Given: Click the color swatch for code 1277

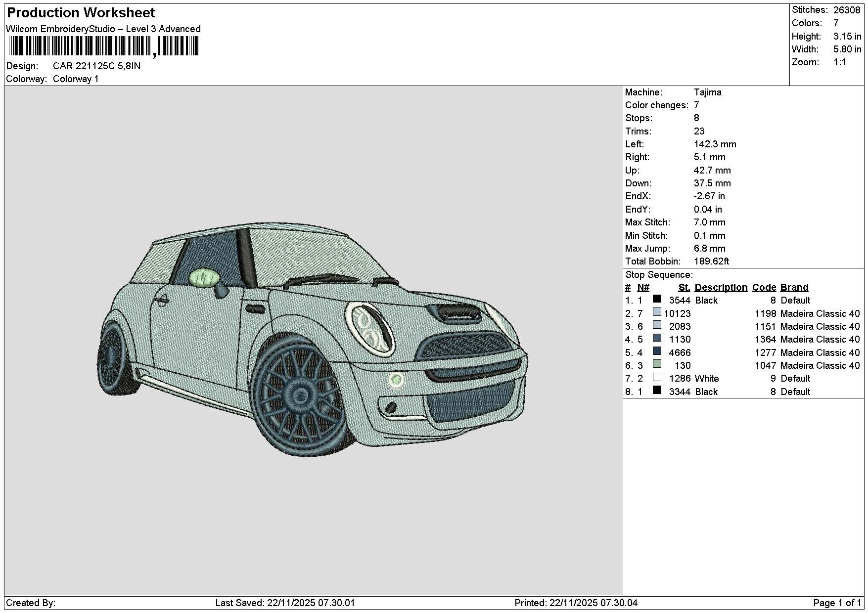Looking at the screenshot, I should (x=657, y=351).
